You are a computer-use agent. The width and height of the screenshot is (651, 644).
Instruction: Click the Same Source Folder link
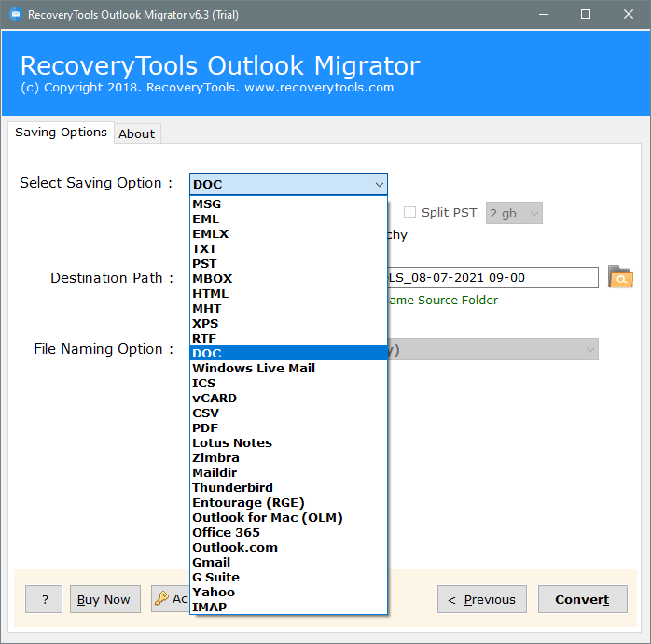point(443,300)
